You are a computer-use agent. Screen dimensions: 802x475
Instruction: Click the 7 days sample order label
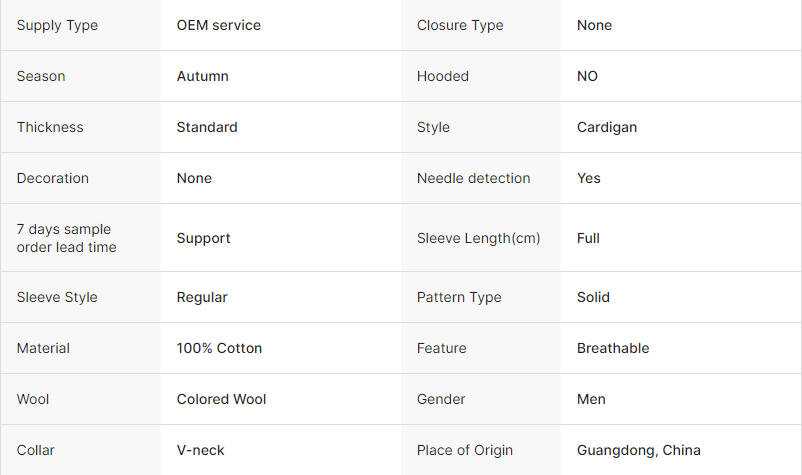click(66, 238)
